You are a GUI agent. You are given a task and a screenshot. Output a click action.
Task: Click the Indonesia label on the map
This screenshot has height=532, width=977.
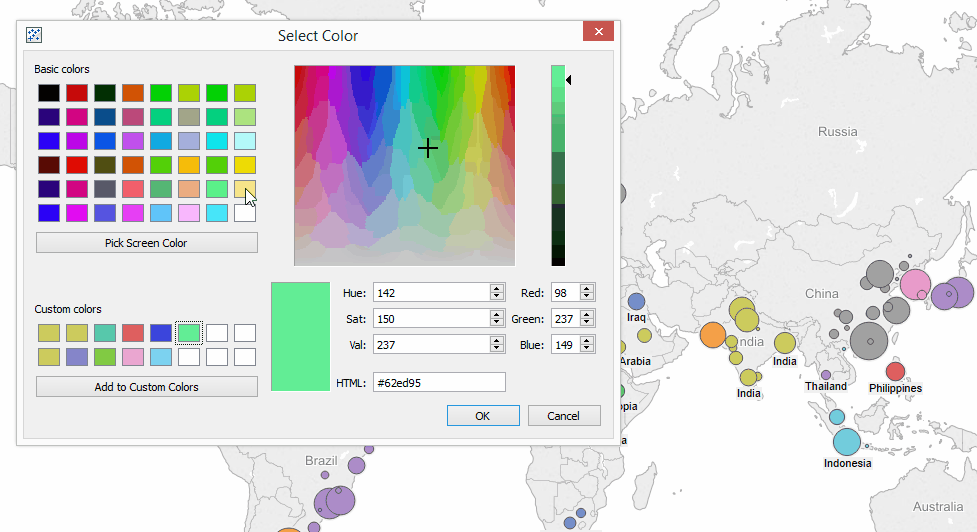point(847,463)
